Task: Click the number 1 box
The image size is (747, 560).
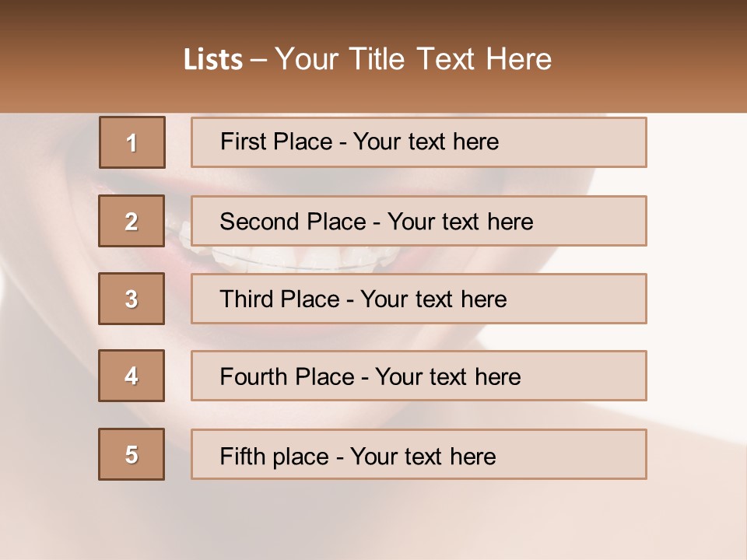Action: tap(132, 142)
